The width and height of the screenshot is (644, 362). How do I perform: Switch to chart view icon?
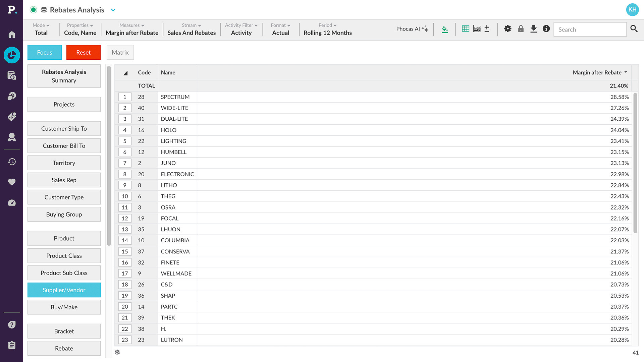coord(477,29)
